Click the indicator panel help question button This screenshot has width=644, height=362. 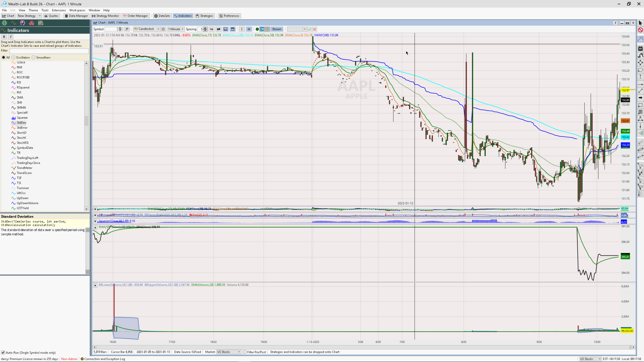pyautogui.click(x=11, y=37)
